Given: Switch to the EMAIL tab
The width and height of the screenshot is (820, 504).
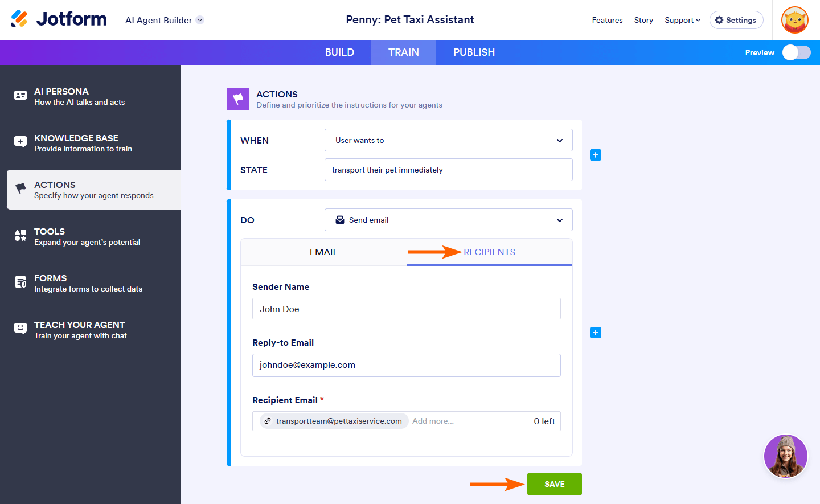Looking at the screenshot, I should tap(323, 252).
